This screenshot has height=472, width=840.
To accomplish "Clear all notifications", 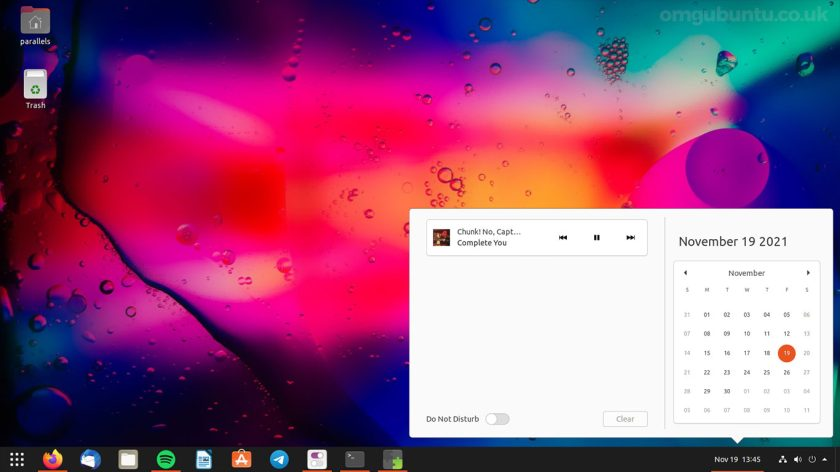I will [x=625, y=419].
